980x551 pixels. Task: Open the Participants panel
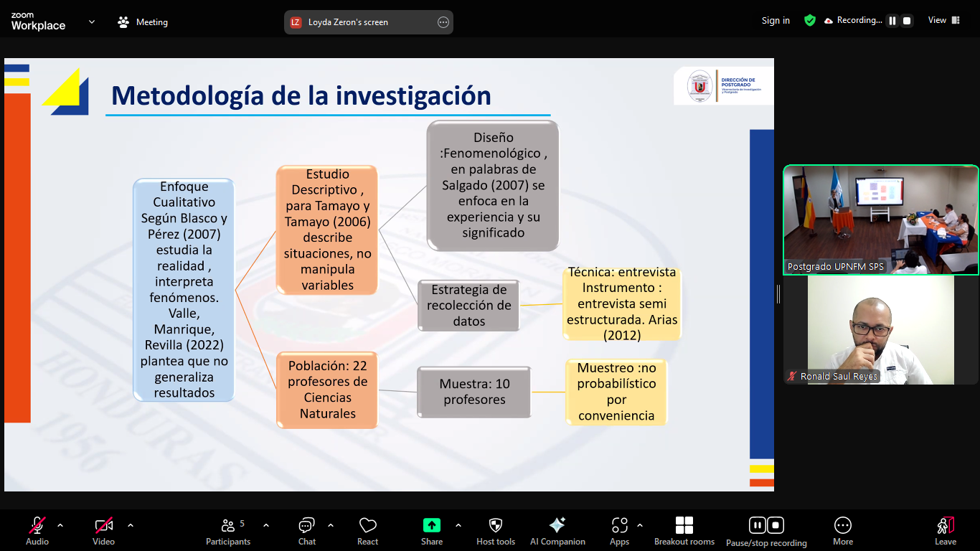click(228, 531)
